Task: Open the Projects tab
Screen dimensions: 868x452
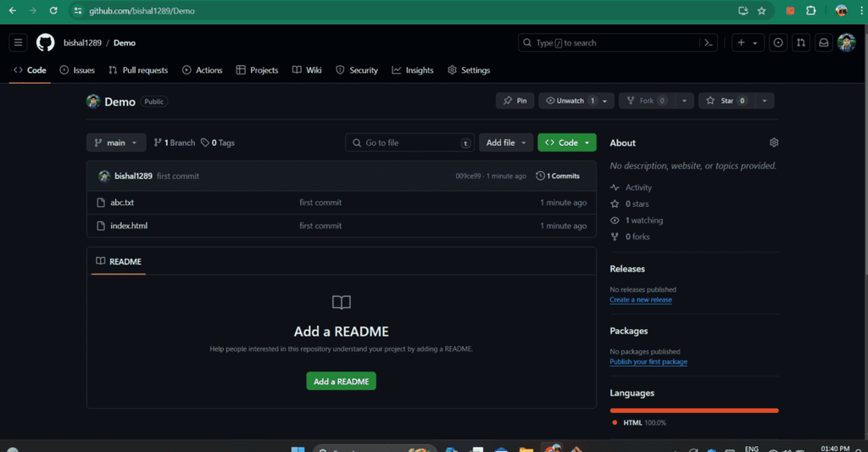Action: (258, 70)
